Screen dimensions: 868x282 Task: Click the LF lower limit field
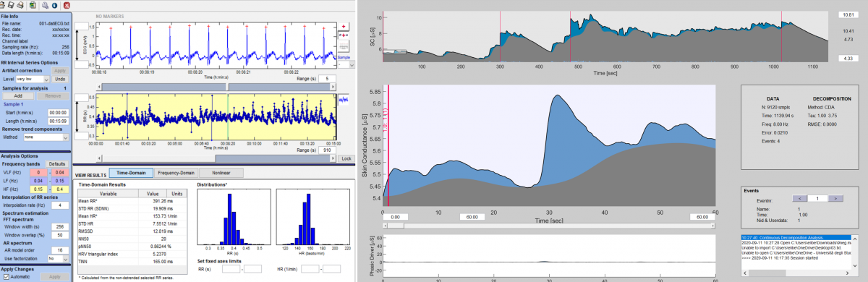[x=38, y=180]
